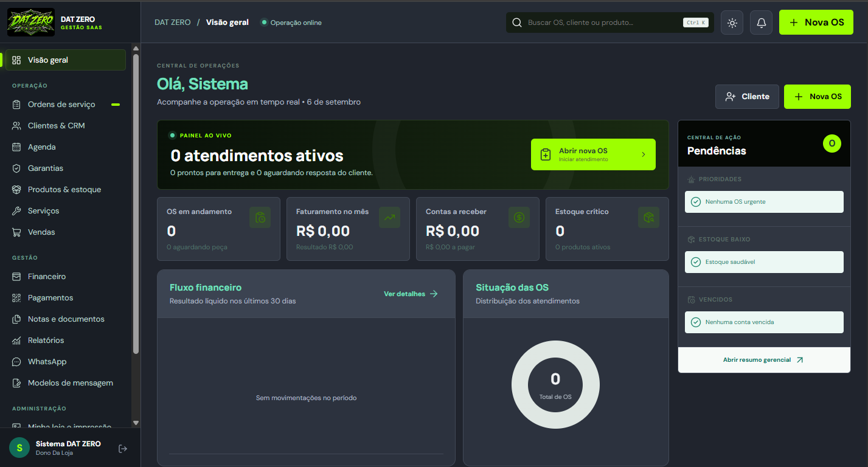The width and height of the screenshot is (868, 467).
Task: Open WhatsApp sidebar entry
Action: point(66,362)
